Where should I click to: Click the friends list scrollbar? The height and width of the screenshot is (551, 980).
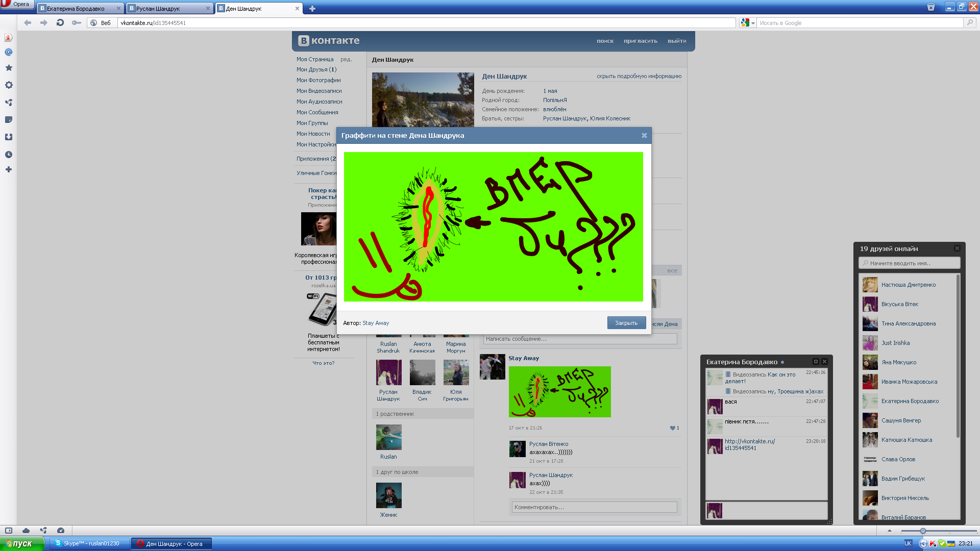(958, 356)
